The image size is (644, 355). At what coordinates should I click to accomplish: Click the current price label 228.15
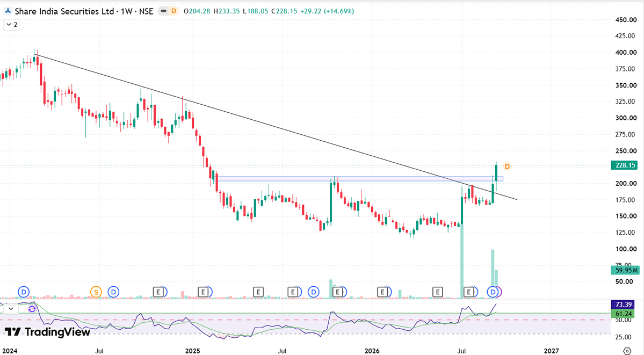pos(624,165)
